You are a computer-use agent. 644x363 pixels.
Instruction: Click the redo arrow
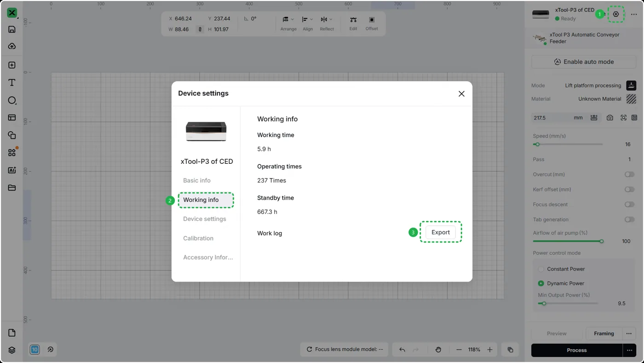pos(416,350)
